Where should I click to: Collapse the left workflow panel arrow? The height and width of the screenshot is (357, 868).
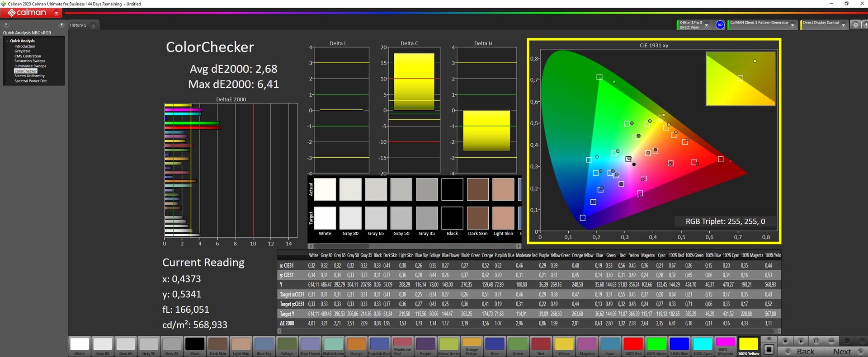[x=61, y=24]
